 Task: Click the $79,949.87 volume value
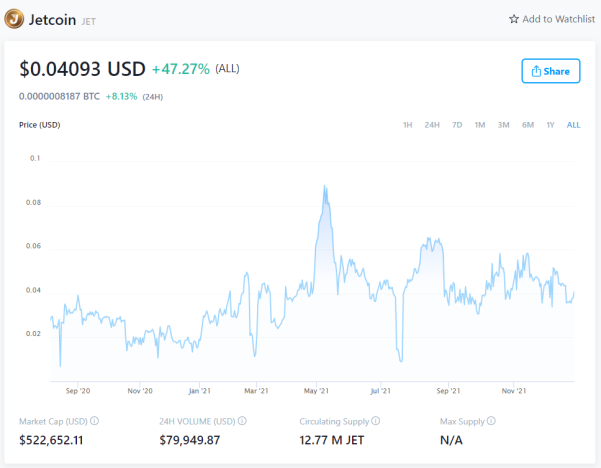click(190, 440)
